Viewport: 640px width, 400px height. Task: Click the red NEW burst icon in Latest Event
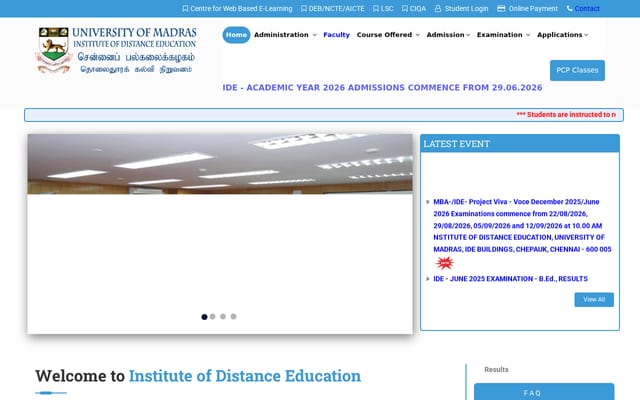tap(444, 262)
